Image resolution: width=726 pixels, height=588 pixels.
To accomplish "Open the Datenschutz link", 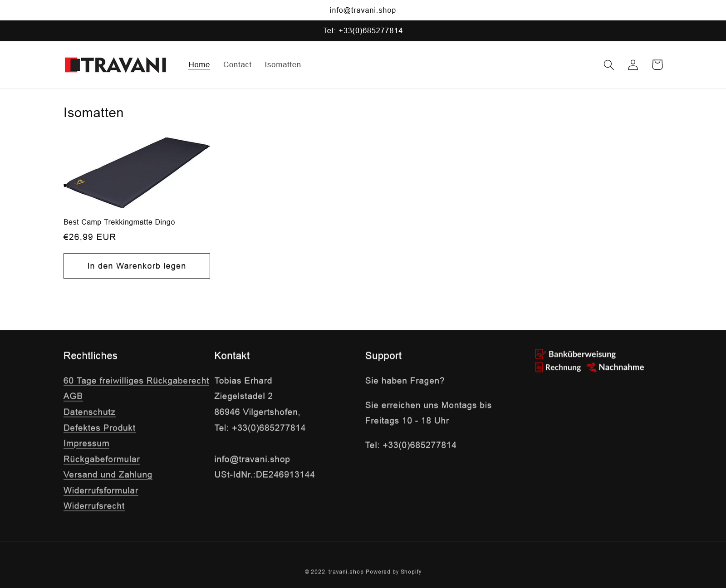I will coord(89,412).
